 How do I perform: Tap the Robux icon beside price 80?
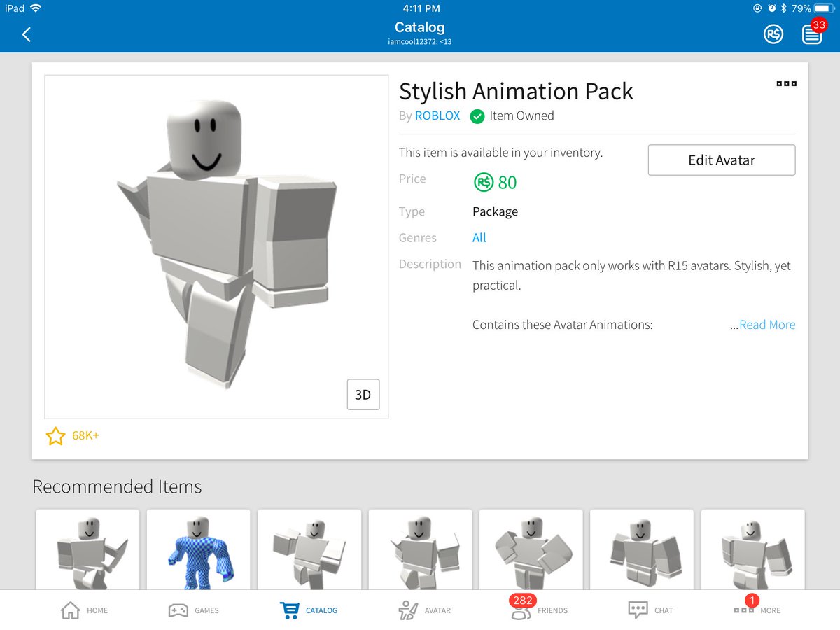484,183
